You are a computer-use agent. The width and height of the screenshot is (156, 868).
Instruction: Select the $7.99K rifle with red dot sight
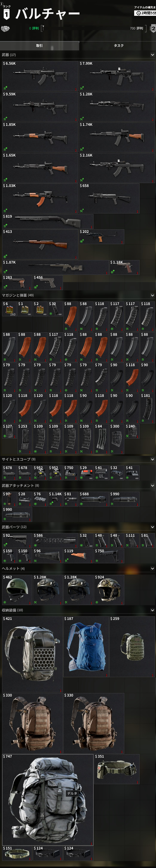[x=117, y=76]
